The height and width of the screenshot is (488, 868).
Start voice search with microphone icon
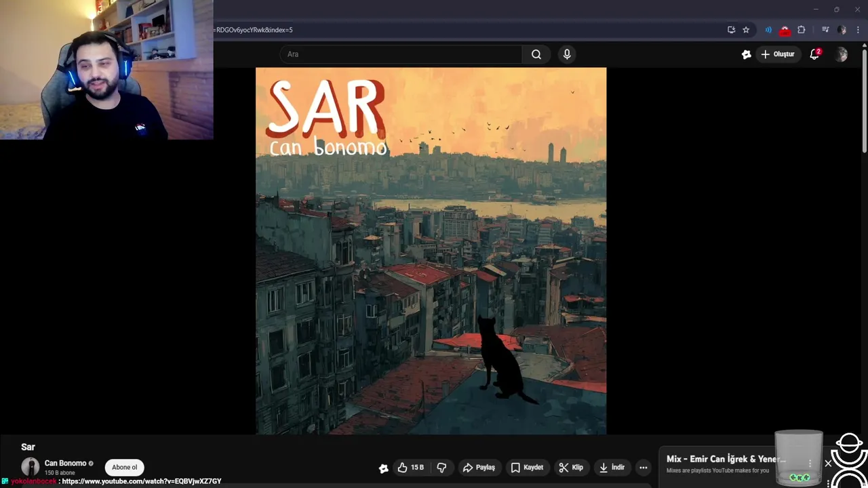tap(567, 54)
